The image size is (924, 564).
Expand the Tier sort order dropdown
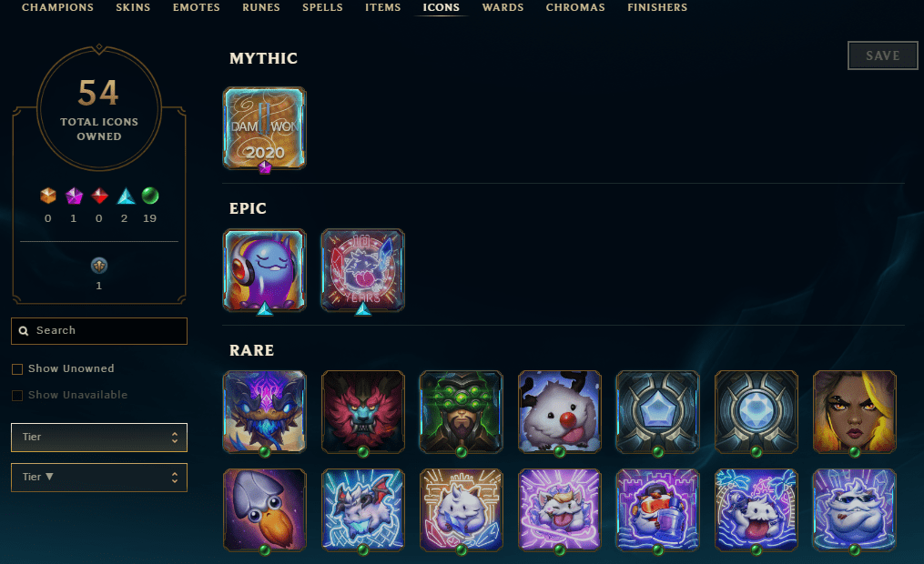point(99,478)
